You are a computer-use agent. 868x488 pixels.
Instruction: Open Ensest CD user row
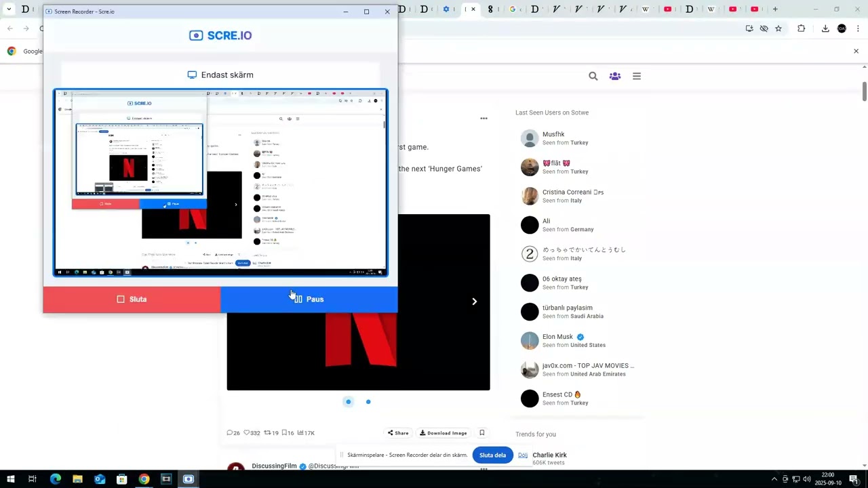[x=576, y=399]
